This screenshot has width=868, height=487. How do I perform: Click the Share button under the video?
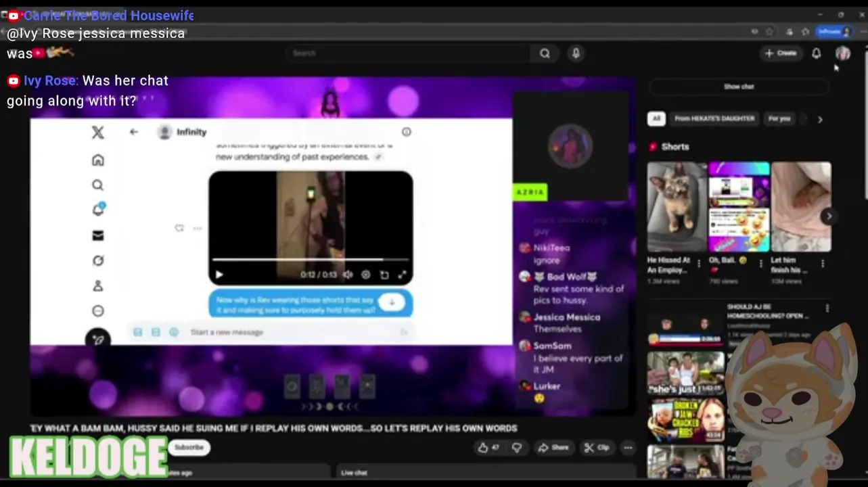pos(553,448)
